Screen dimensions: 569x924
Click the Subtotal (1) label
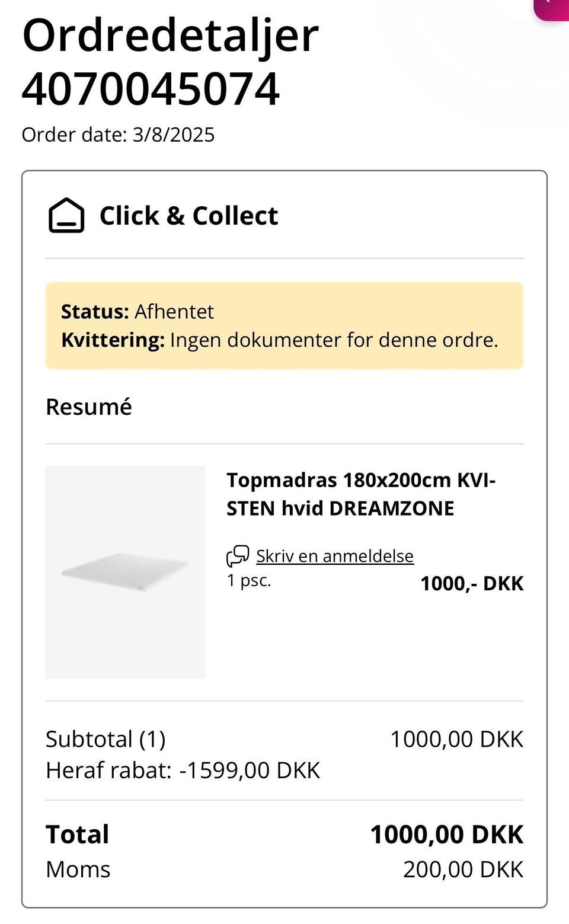coord(106,739)
